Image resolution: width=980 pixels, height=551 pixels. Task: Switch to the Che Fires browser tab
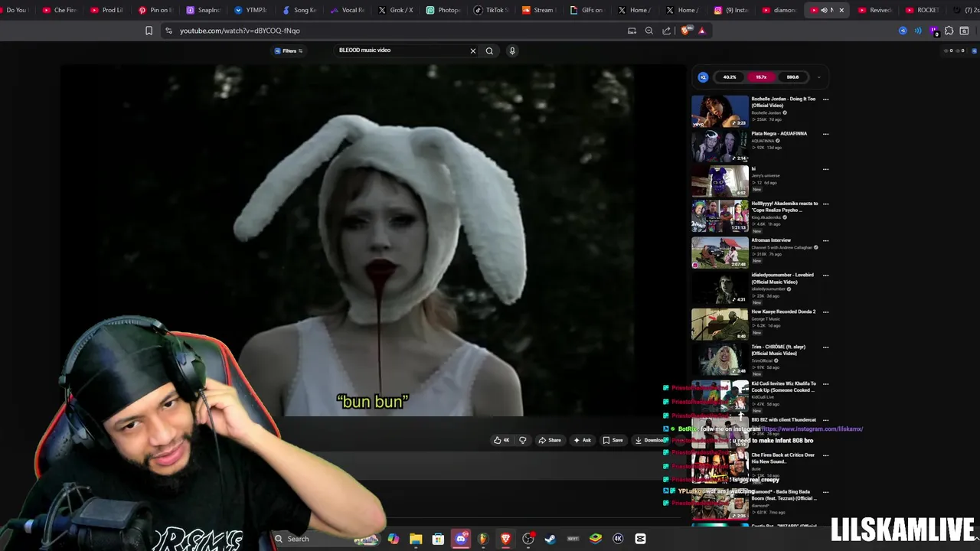pyautogui.click(x=60, y=10)
